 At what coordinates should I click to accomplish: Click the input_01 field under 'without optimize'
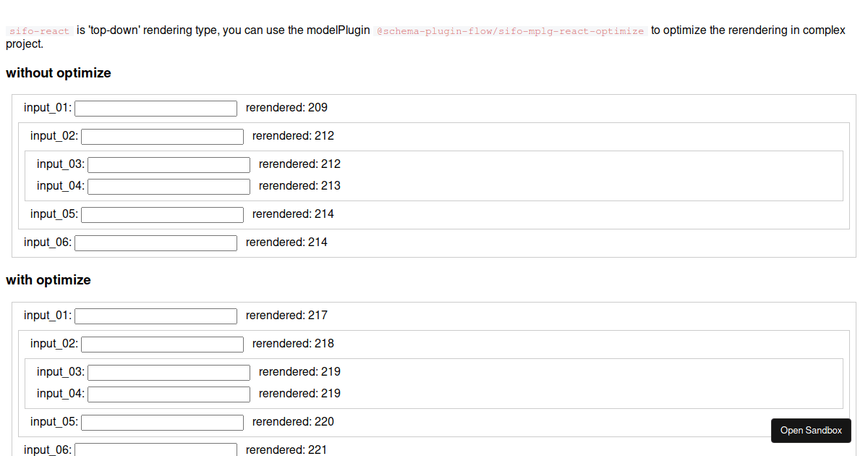pos(156,108)
